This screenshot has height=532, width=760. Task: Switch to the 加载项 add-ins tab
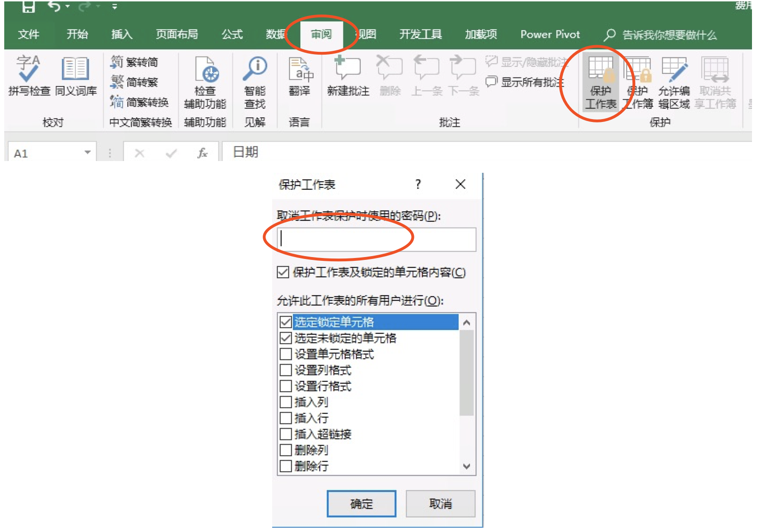click(x=481, y=34)
